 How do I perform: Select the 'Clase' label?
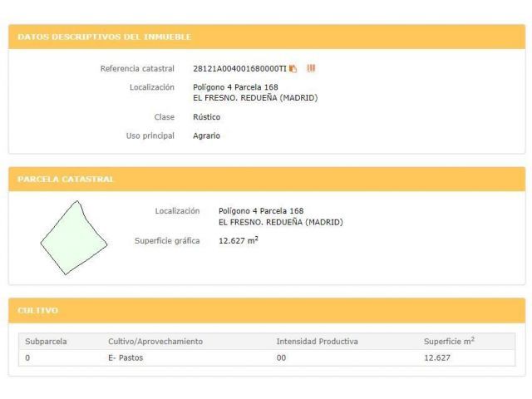coord(165,117)
